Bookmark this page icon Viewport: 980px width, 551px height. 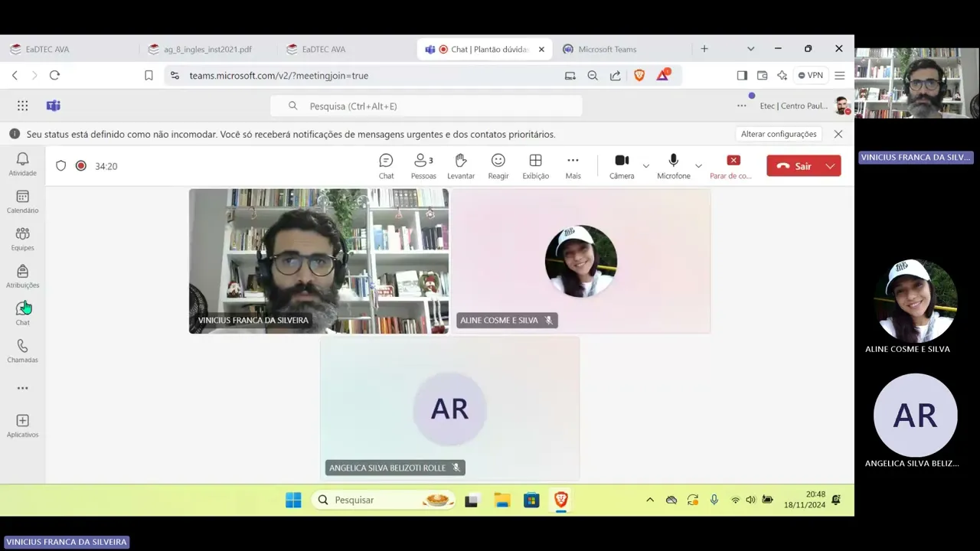[x=149, y=75]
